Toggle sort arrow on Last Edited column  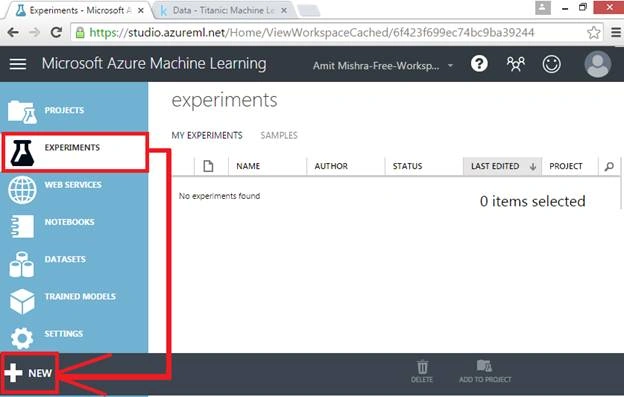click(x=533, y=167)
